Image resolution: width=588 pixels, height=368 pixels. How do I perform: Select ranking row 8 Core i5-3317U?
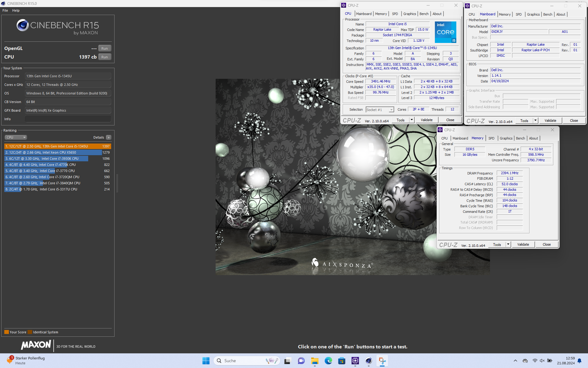tap(58, 189)
